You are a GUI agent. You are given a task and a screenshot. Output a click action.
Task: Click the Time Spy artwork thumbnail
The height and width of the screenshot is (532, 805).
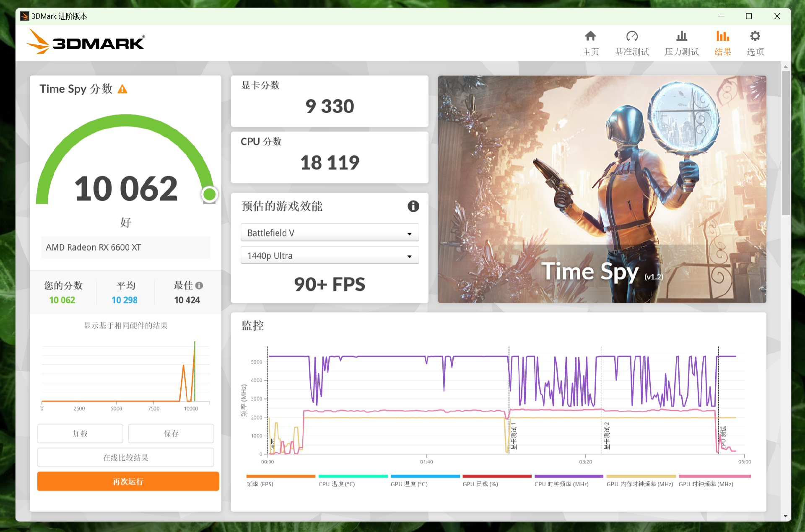[602, 189]
